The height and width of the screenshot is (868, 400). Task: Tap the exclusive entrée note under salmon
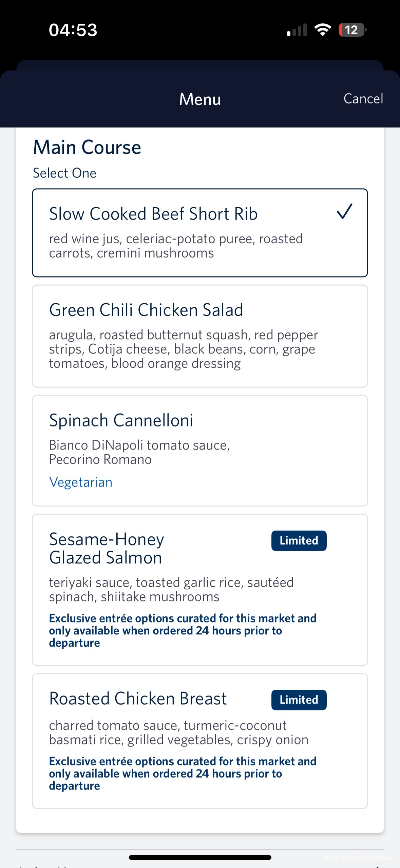click(x=182, y=630)
